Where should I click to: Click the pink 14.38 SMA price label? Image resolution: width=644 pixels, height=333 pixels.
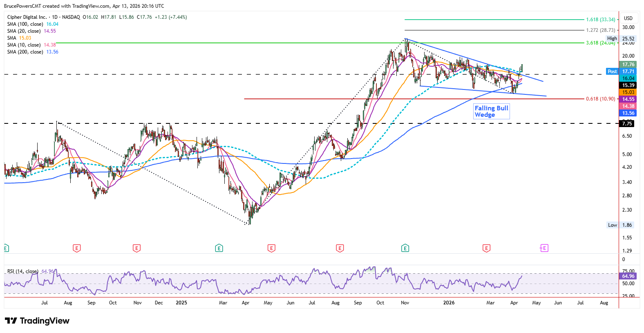click(628, 106)
